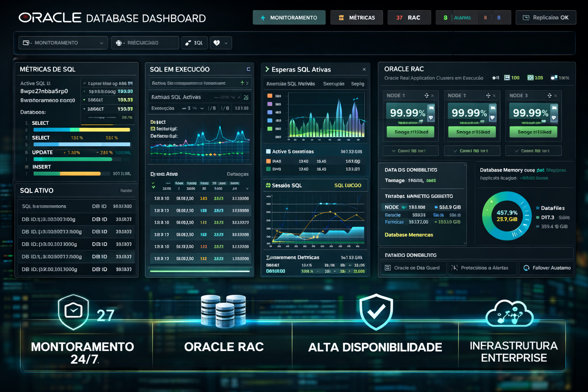588x392 pixels.
Task: Click the Protectioos a Alertas icon
Action: point(454,268)
